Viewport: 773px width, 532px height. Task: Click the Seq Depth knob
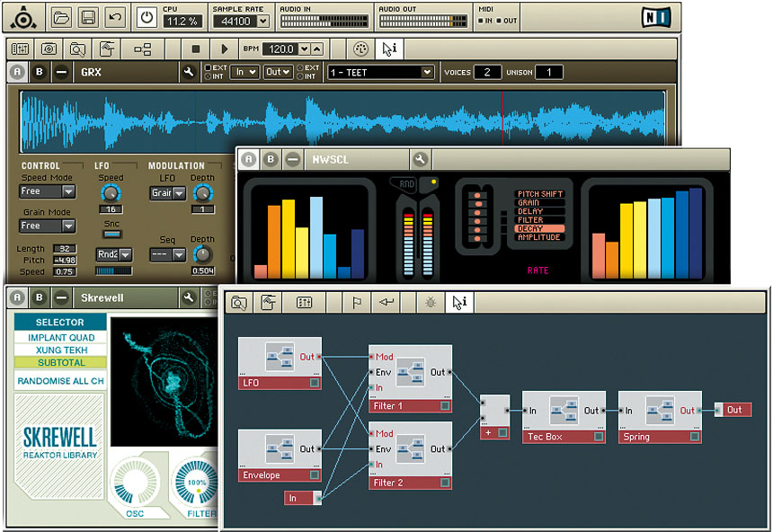tap(202, 254)
